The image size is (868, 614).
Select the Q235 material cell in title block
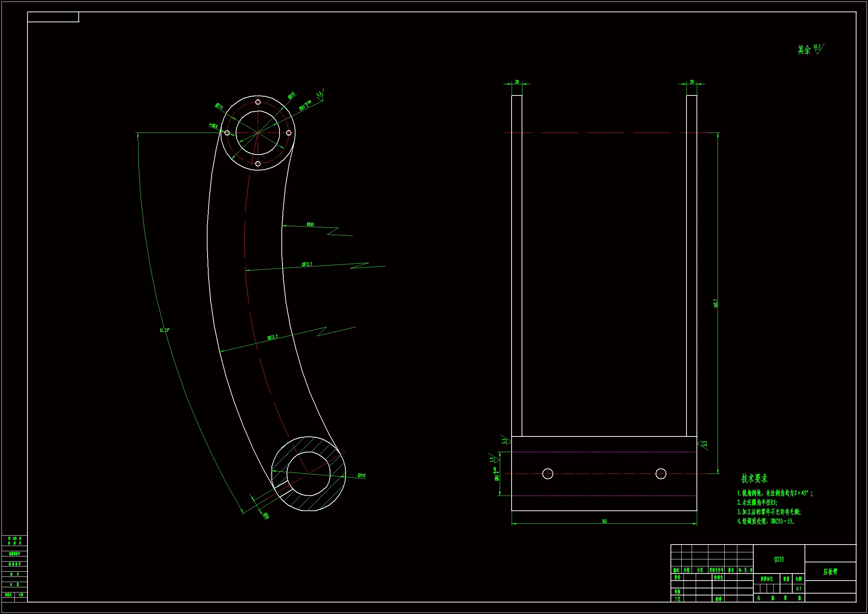(x=779, y=559)
